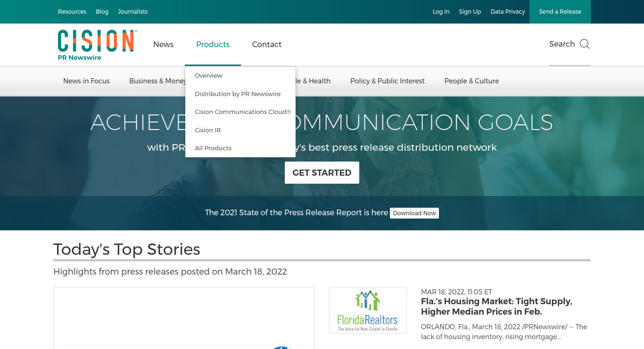
Task: Open Policy & Public Interest category
Action: (x=388, y=81)
